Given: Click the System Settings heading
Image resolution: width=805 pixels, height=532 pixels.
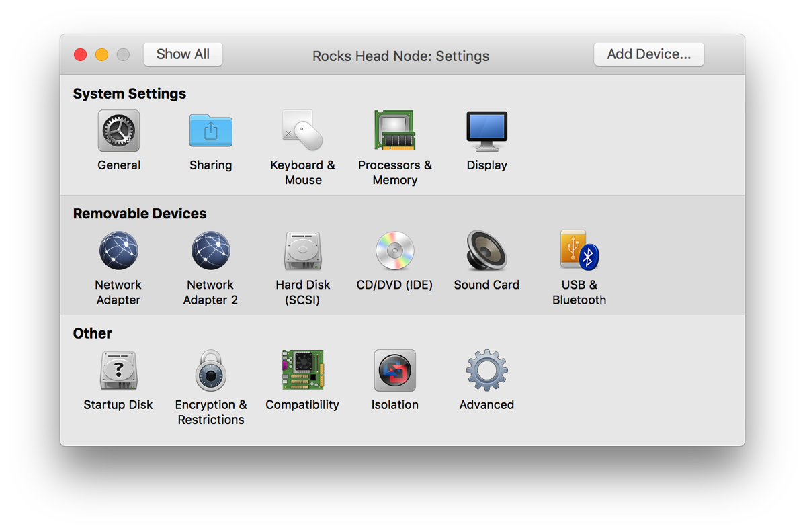Looking at the screenshot, I should coord(130,94).
